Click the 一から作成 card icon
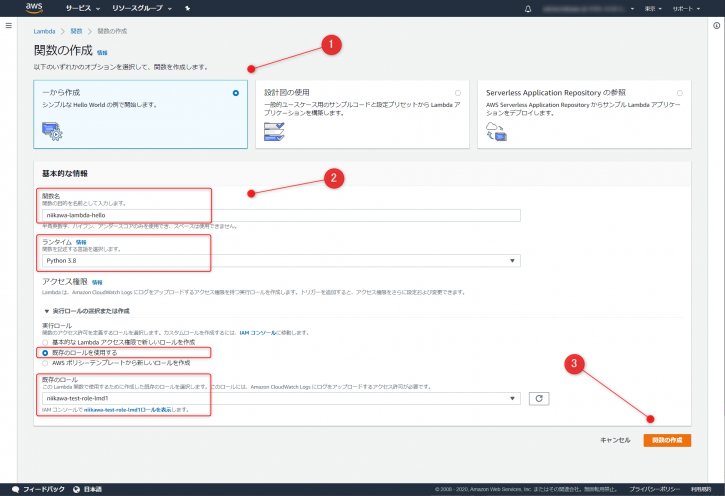725x496 pixels. [x=52, y=131]
